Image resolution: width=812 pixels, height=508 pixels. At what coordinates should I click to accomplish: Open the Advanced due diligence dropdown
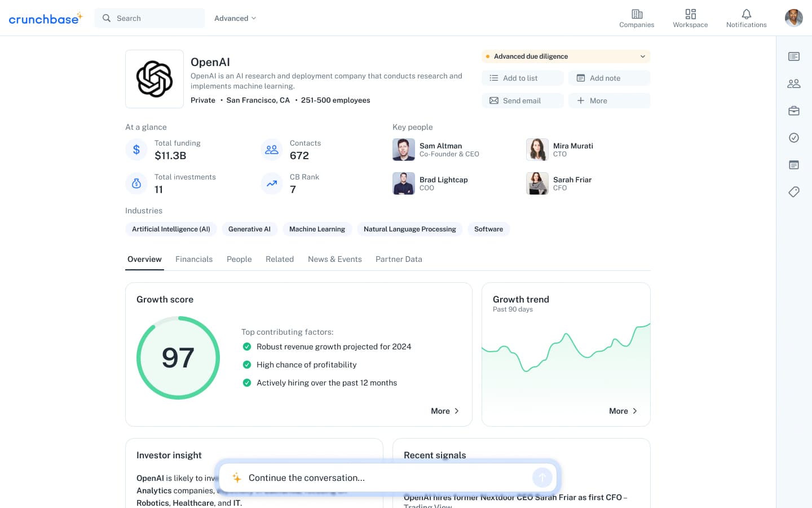pyautogui.click(x=566, y=56)
